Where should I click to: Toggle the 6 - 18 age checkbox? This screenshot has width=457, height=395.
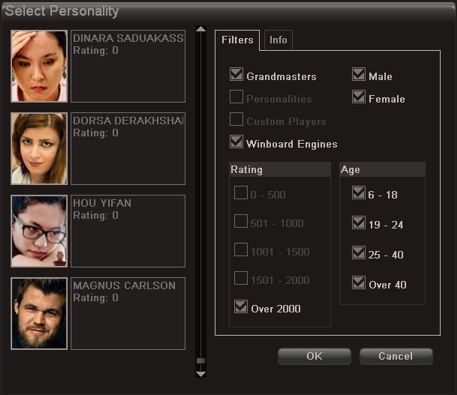pyautogui.click(x=359, y=193)
